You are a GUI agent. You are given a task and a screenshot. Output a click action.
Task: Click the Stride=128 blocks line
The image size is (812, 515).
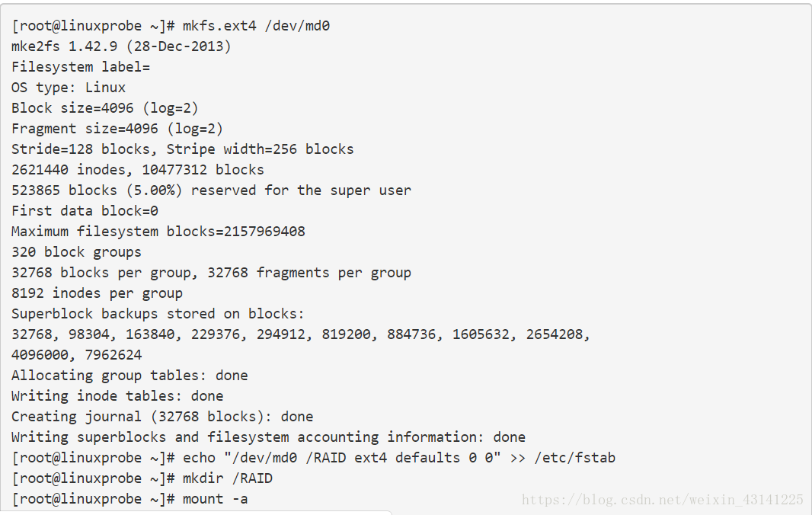182,149
